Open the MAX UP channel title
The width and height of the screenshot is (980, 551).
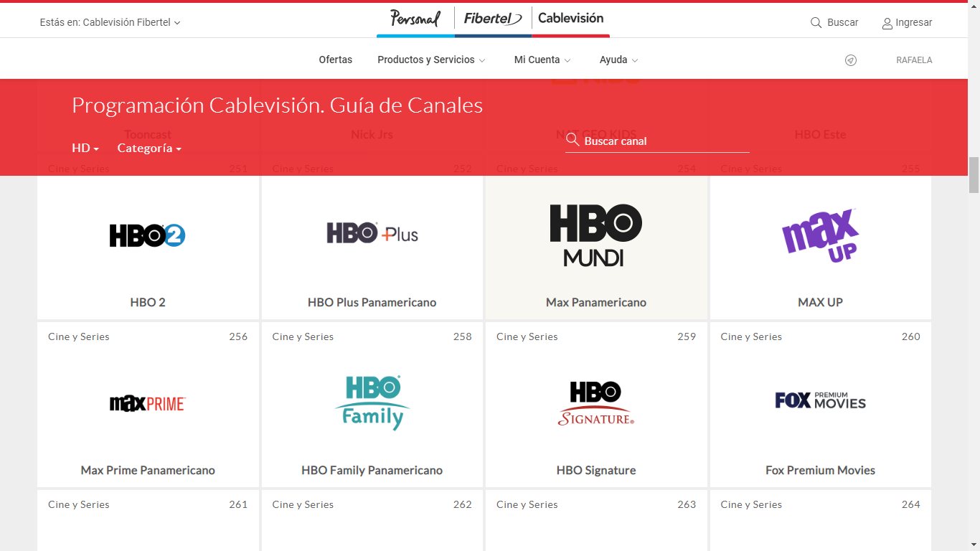tap(820, 302)
